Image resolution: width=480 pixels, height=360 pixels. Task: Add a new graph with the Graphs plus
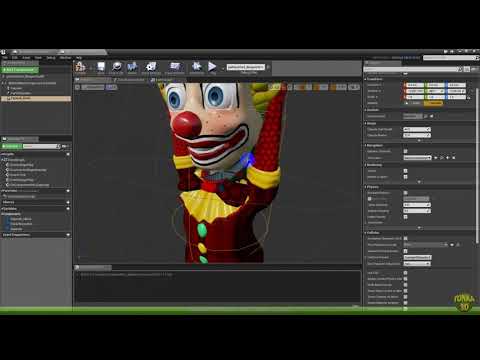pyautogui.click(x=68, y=154)
